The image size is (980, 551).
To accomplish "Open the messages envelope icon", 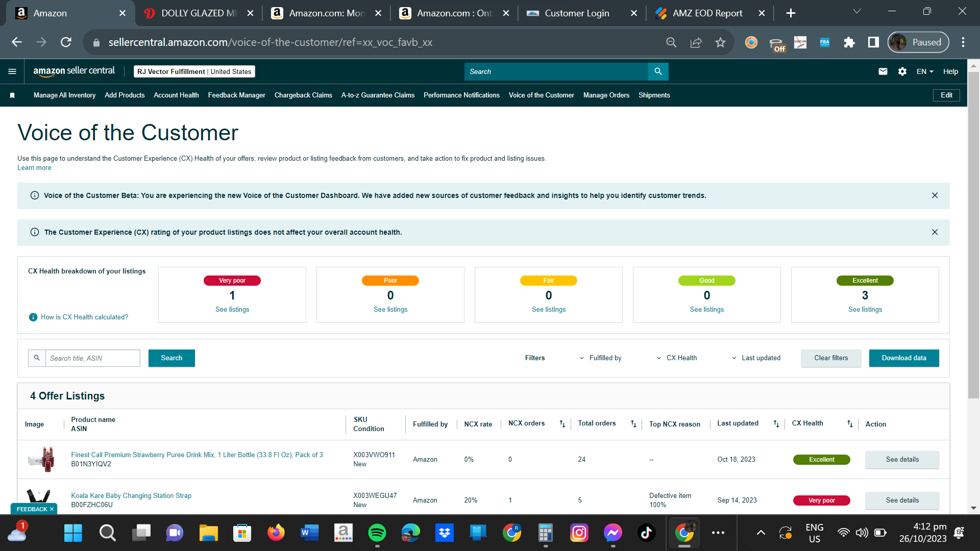I will tap(883, 71).
